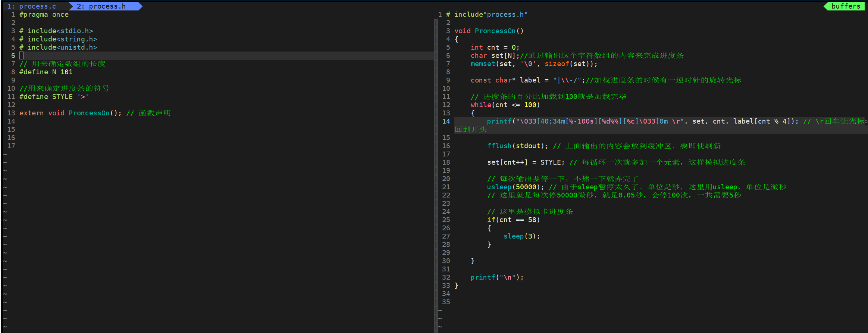Viewport: 868px width, 333px height.
Task: Click '#pragma once' on line 1
Action: 44,15
